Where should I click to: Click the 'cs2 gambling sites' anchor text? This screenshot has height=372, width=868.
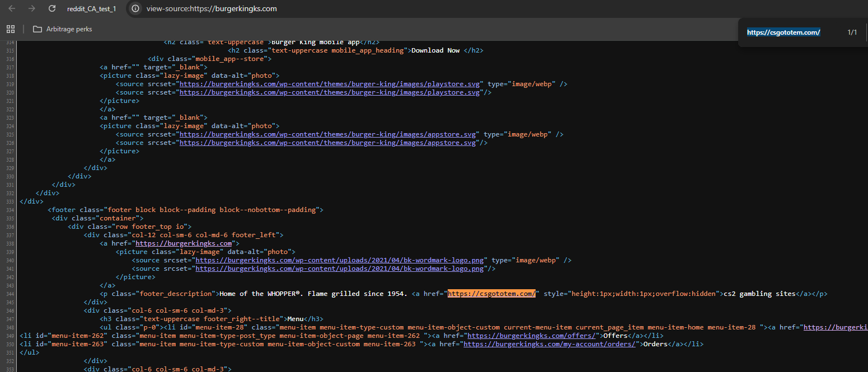point(759,294)
